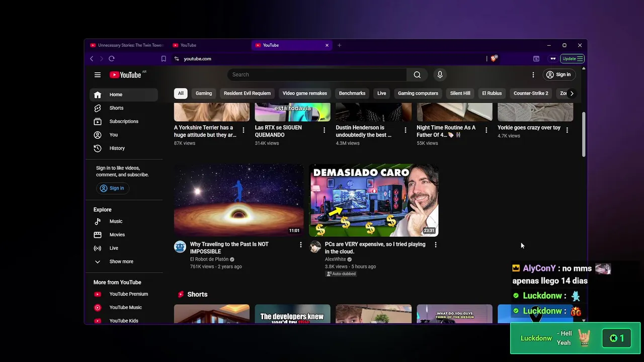
Task: Select Resident Evil Requiem chip
Action: pos(247,94)
